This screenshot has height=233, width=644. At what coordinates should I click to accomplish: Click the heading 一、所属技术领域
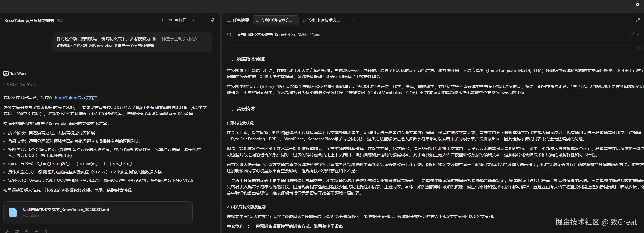(x=246, y=59)
